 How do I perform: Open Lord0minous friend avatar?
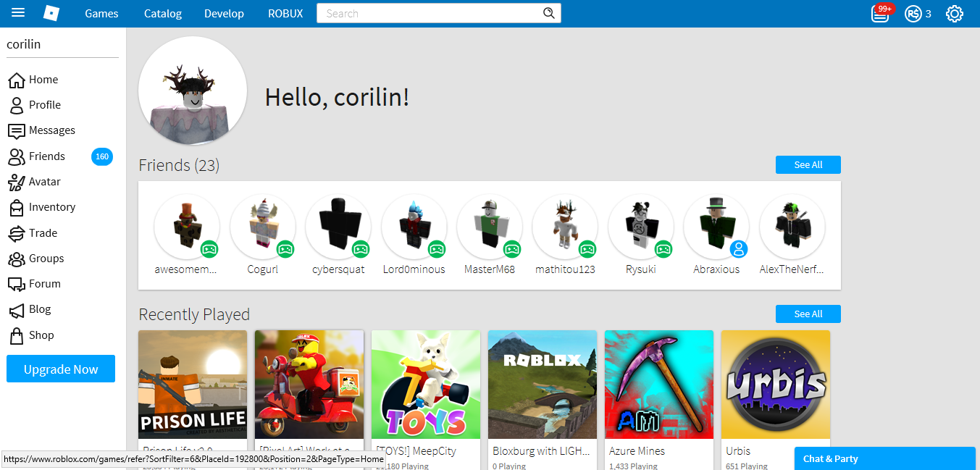(414, 227)
